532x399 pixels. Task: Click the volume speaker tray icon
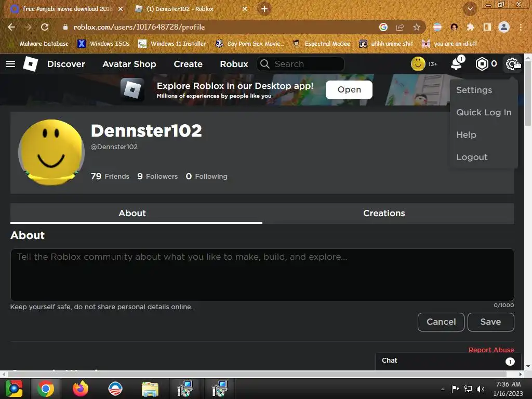pos(481,389)
